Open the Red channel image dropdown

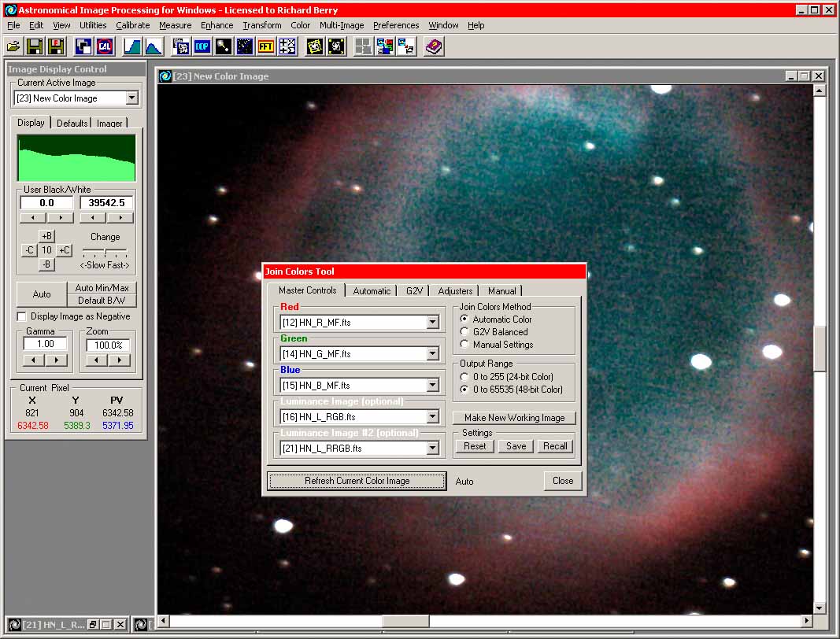click(432, 323)
